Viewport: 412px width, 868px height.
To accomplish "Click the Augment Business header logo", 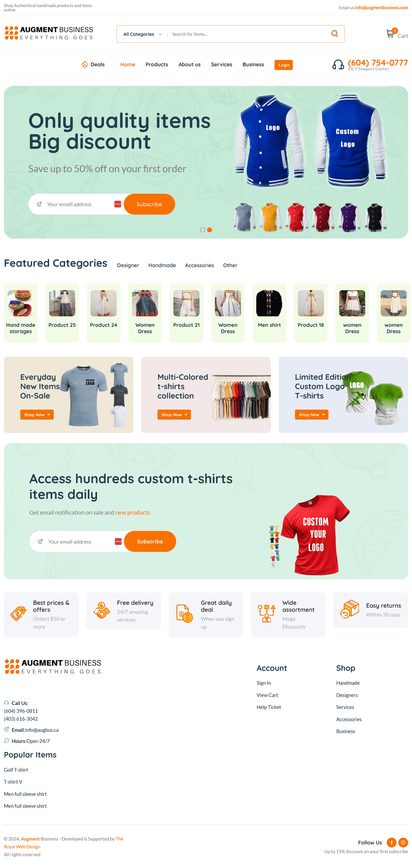I will [49, 33].
